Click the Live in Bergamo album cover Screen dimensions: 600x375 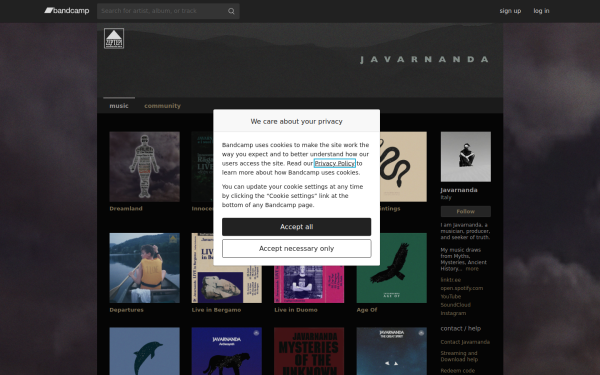click(227, 284)
